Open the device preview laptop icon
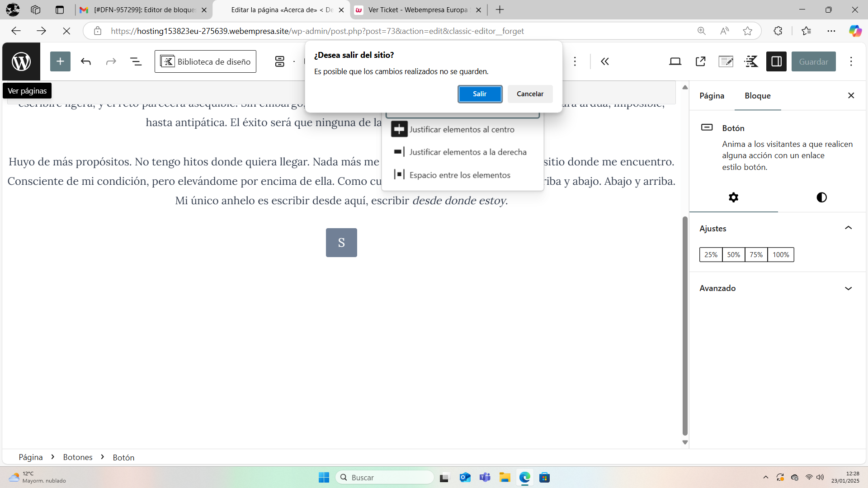Image resolution: width=868 pixels, height=488 pixels. (675, 61)
